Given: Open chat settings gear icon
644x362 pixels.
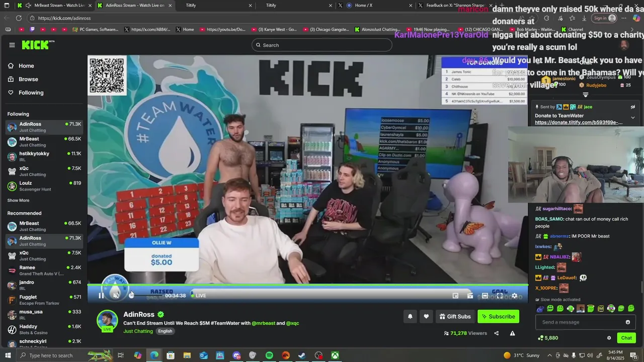Looking at the screenshot, I should 609,338.
